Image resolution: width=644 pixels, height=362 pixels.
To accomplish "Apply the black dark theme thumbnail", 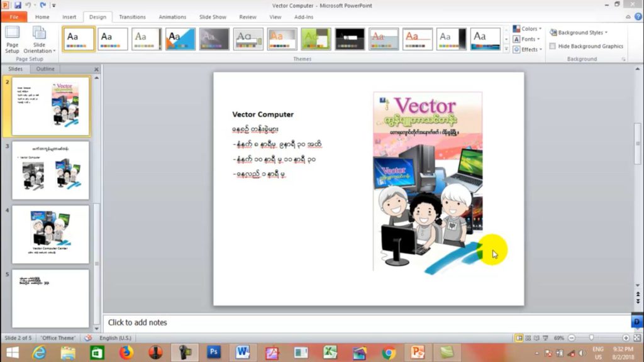I will pos(350,39).
